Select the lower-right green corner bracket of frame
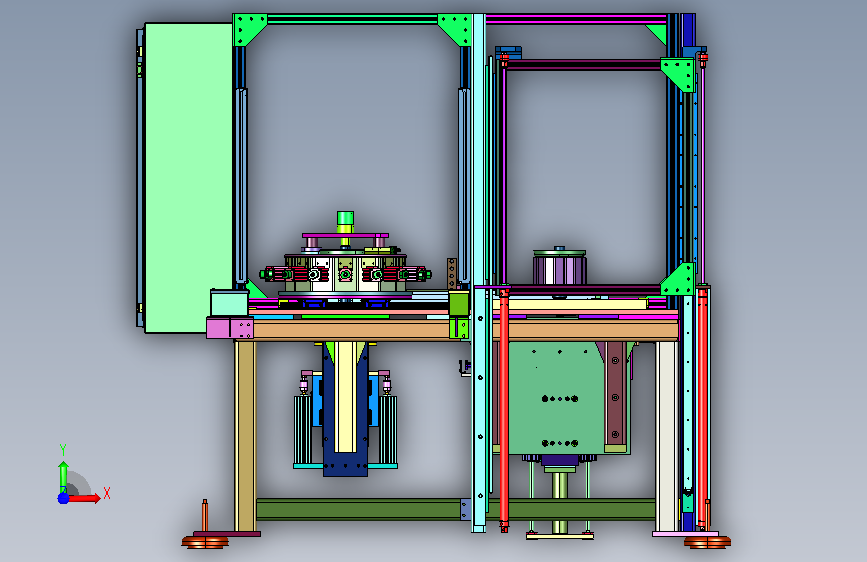Viewport: 867px width, 562px height. tap(678, 280)
